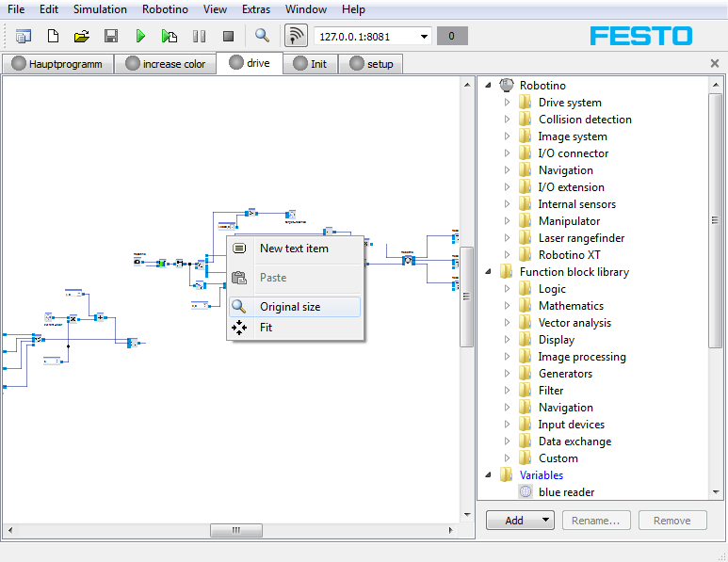728x562 pixels.
Task: Choose New text item in context menu
Action: pos(295,249)
